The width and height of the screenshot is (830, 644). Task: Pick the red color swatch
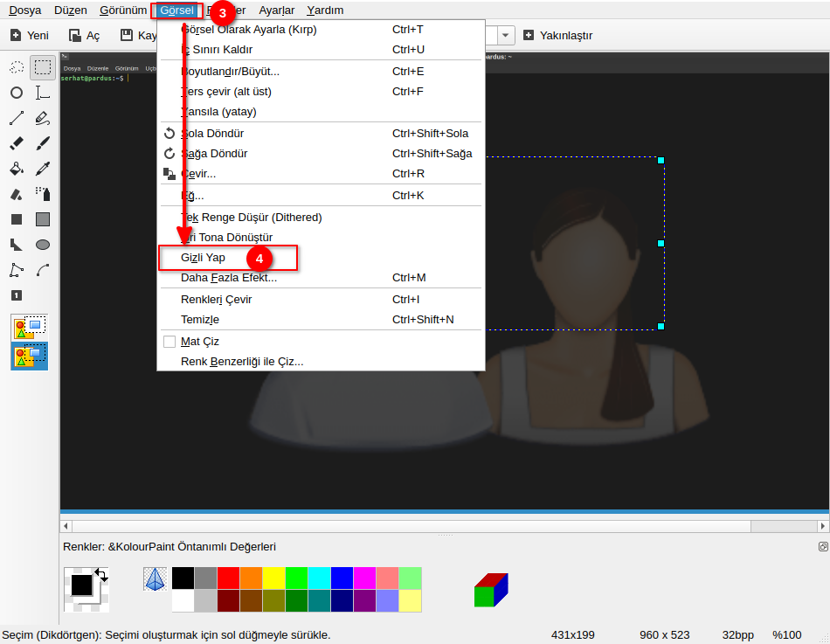tap(228, 578)
